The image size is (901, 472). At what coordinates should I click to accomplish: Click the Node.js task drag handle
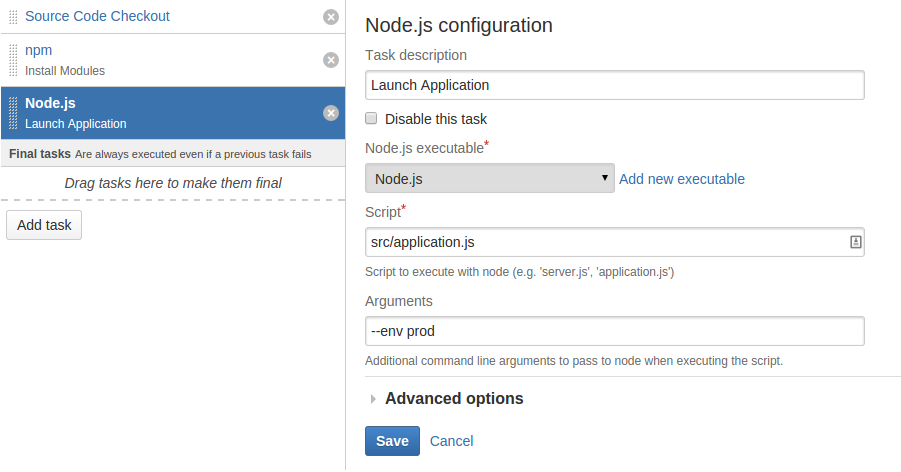(x=13, y=113)
